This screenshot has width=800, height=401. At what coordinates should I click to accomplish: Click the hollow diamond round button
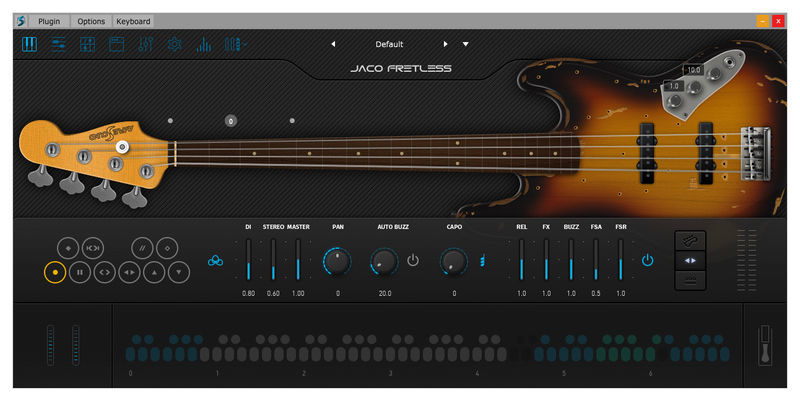[167, 248]
